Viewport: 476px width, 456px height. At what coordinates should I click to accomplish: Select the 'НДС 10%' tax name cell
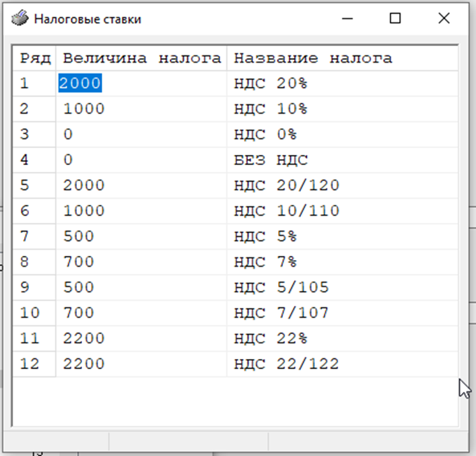click(x=271, y=109)
